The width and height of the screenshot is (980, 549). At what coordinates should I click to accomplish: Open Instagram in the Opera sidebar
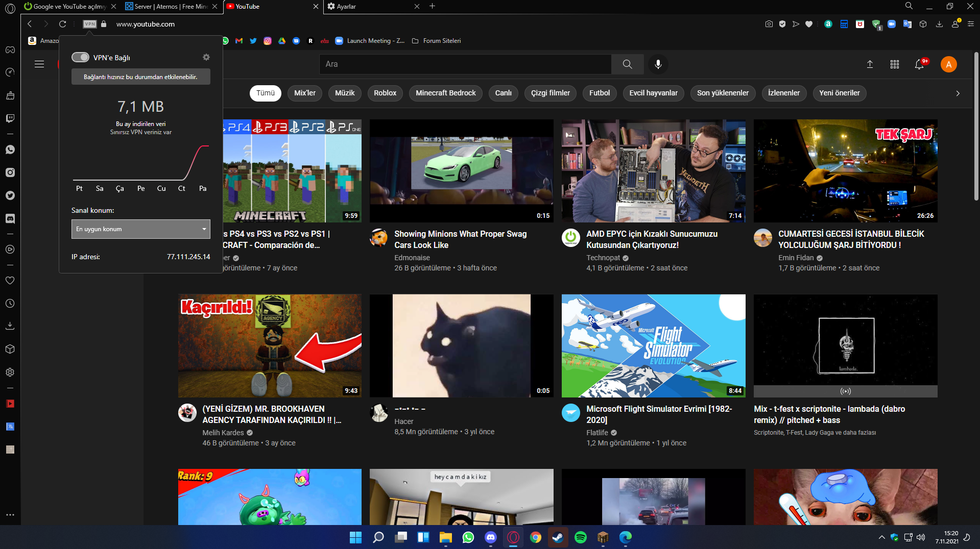(10, 172)
